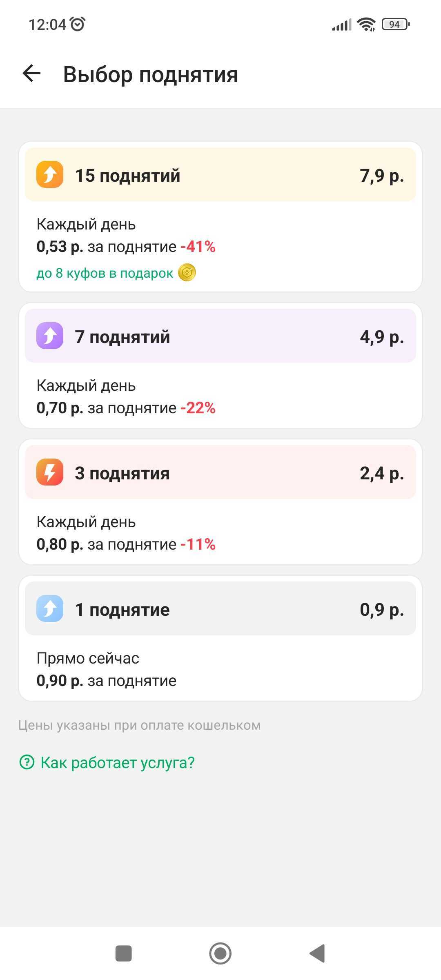The height and width of the screenshot is (980, 441).
Task: Tap the 0,9 р. price label
Action: (381, 609)
